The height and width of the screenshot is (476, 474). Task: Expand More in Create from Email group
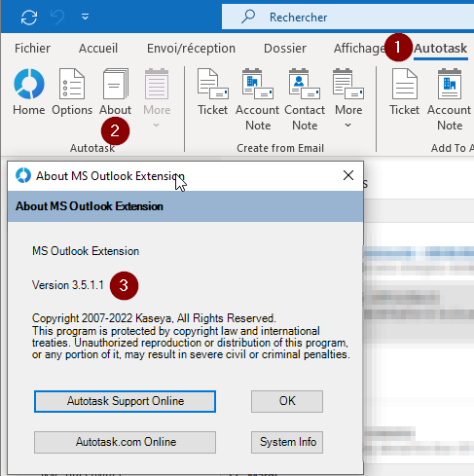[x=348, y=98]
